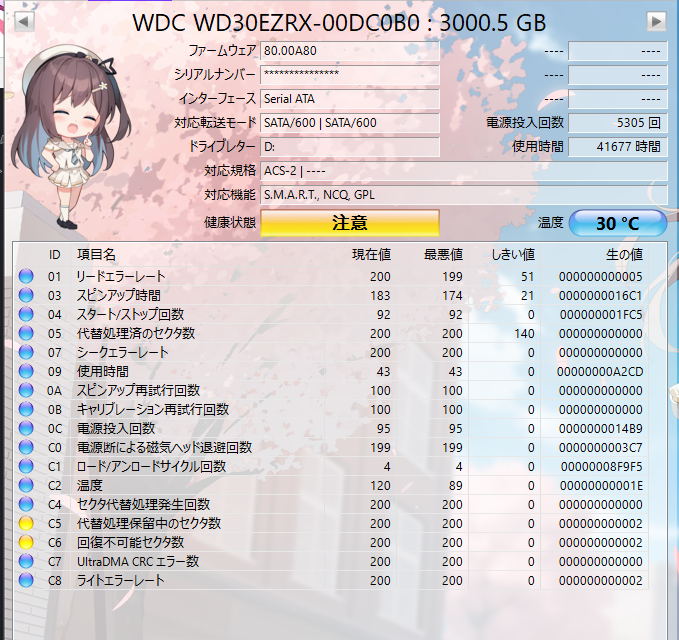Screen dimensions: 679x640
Task: Click yellow caution orb for C6 row
Action: tap(26, 543)
